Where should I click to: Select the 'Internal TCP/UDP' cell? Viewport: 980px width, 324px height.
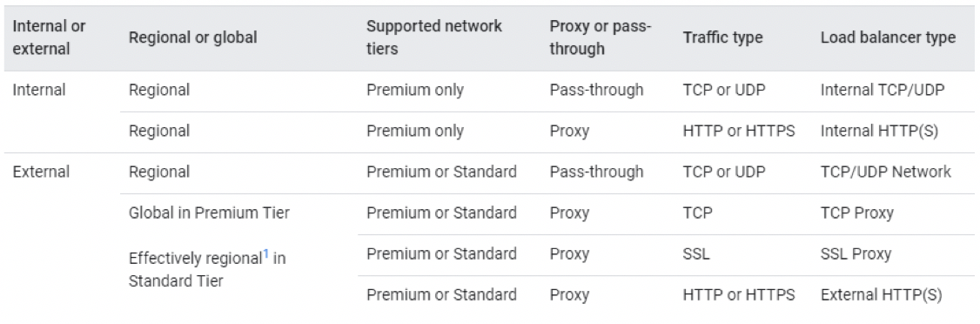tap(883, 90)
